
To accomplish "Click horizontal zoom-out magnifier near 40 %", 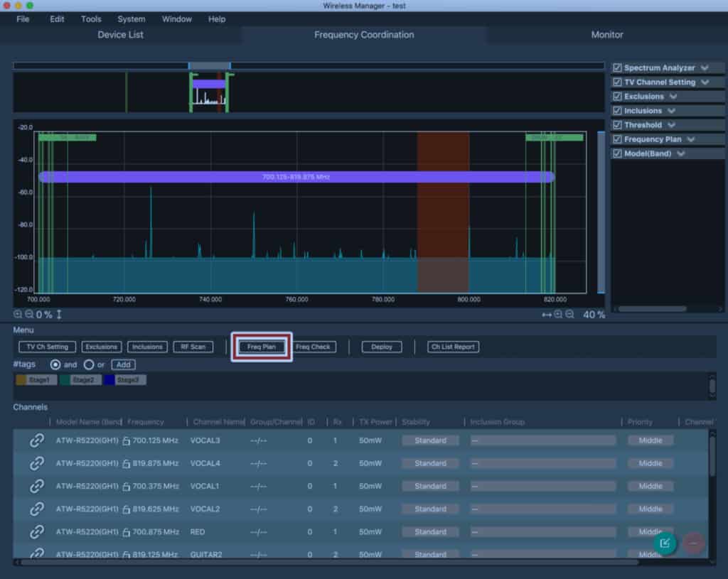I will [569, 314].
